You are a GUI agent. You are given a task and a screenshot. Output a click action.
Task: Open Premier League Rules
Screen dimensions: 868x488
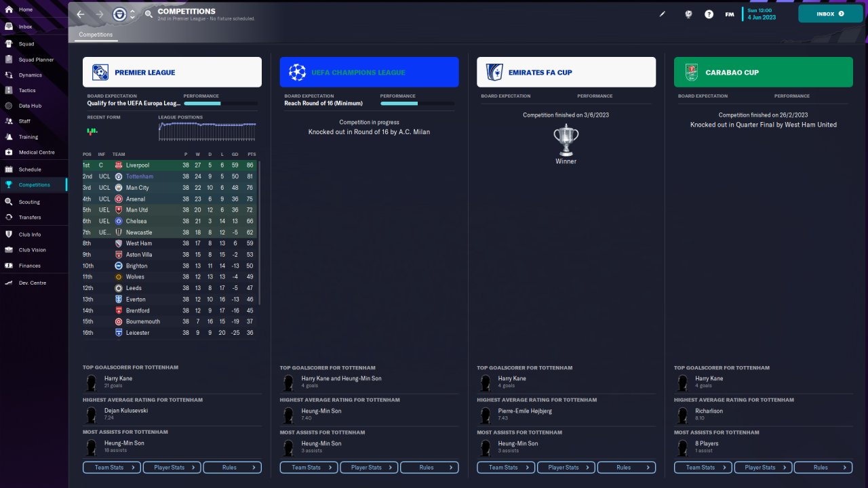233,467
